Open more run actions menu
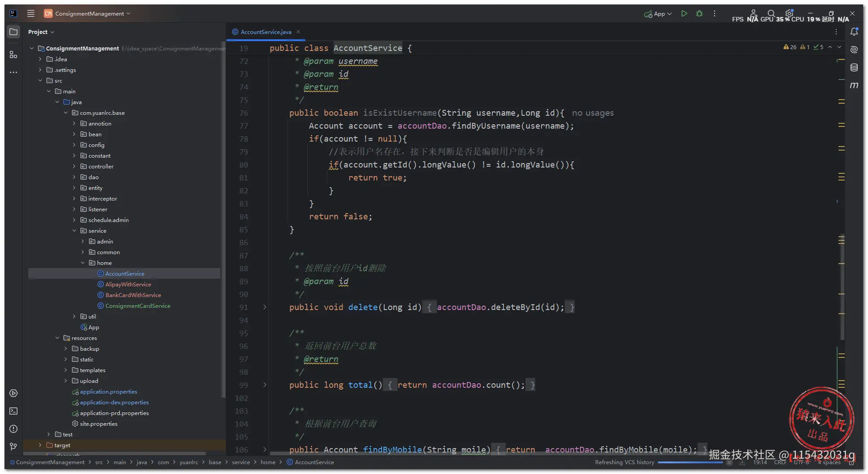The width and height of the screenshot is (868, 474). point(715,13)
